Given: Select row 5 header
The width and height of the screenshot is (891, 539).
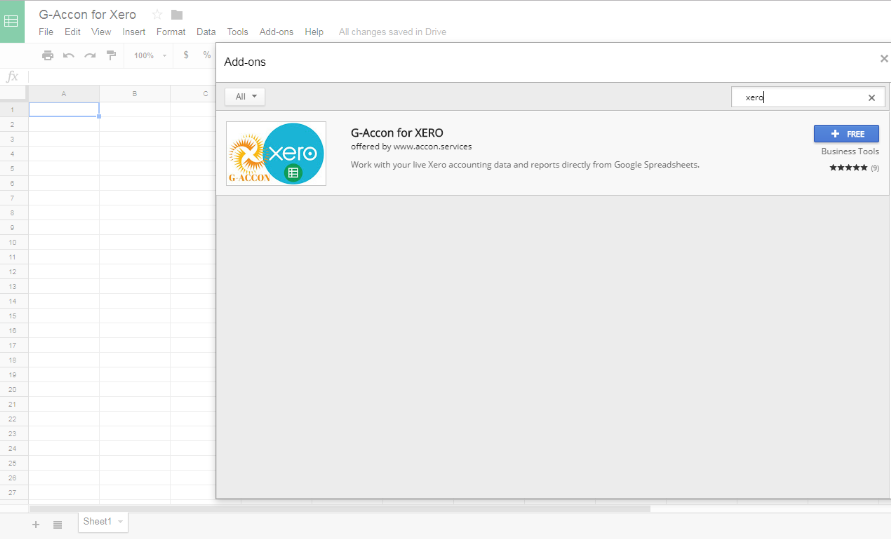Looking at the screenshot, I should (13, 169).
